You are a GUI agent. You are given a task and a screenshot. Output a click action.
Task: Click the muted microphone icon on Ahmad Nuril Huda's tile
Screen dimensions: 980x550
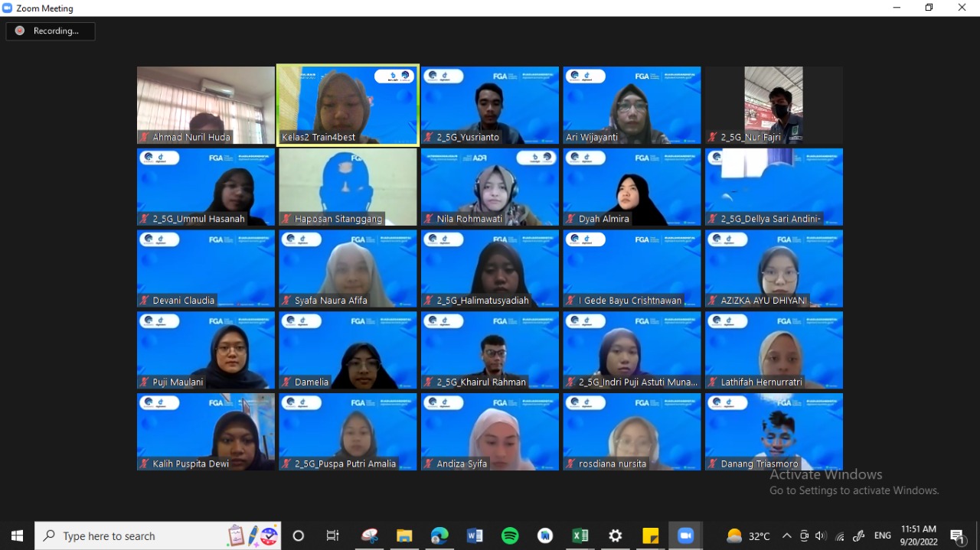pyautogui.click(x=143, y=138)
